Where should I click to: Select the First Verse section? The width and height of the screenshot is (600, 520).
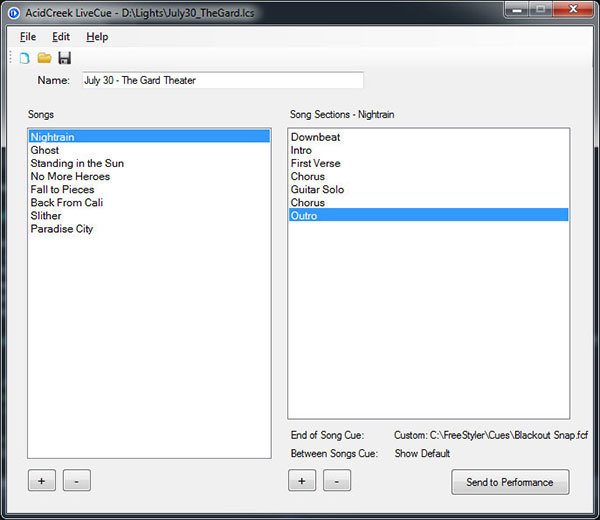(315, 163)
